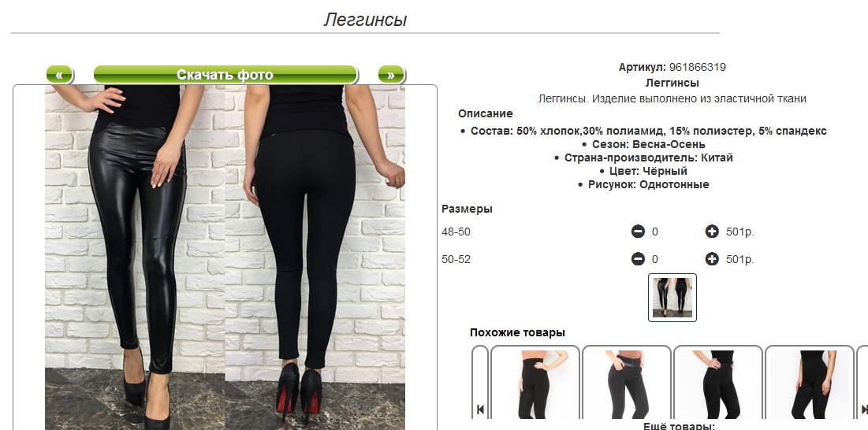Decrease quantity for size 48-50
This screenshot has width=868, height=430.
tap(638, 232)
